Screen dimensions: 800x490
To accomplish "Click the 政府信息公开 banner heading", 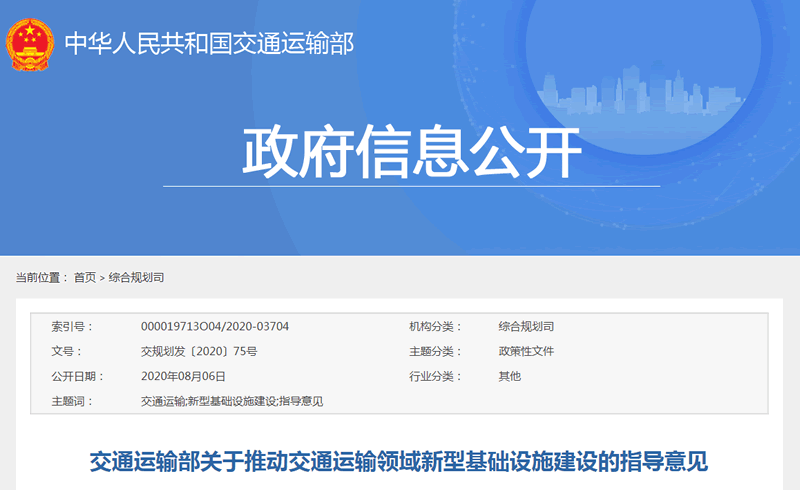I will point(412,152).
